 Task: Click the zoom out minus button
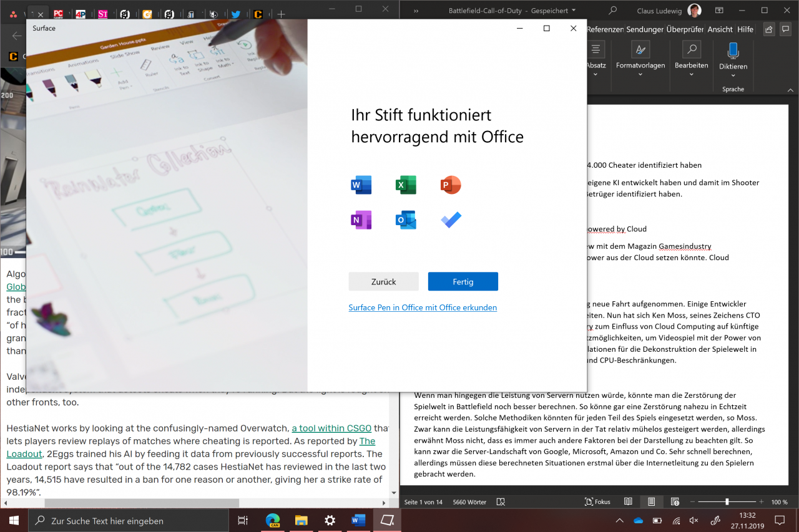point(693,501)
